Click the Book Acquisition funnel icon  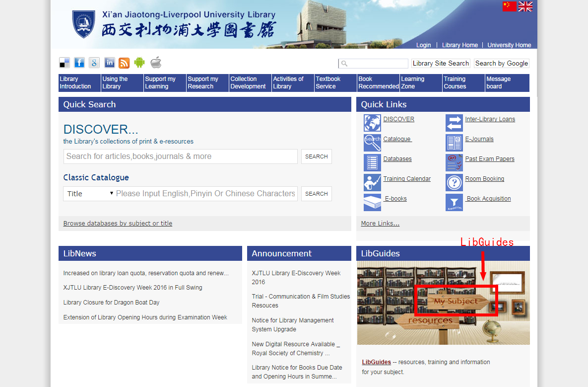(454, 202)
